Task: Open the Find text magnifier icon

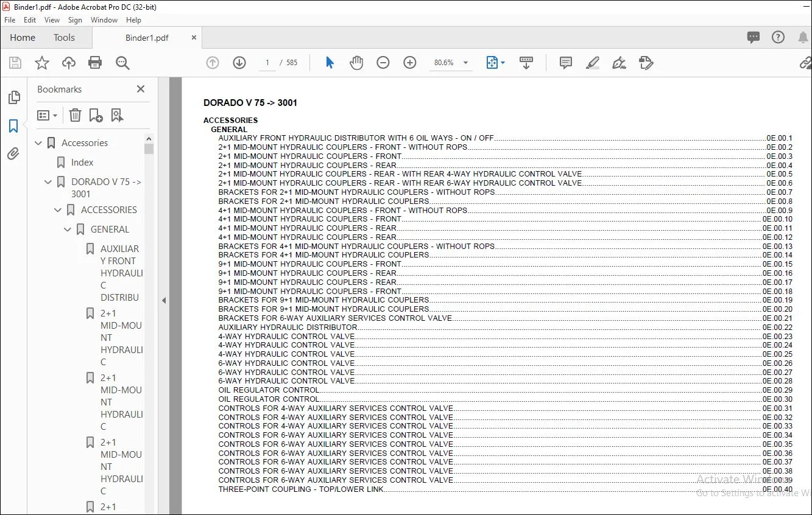Action: [122, 63]
